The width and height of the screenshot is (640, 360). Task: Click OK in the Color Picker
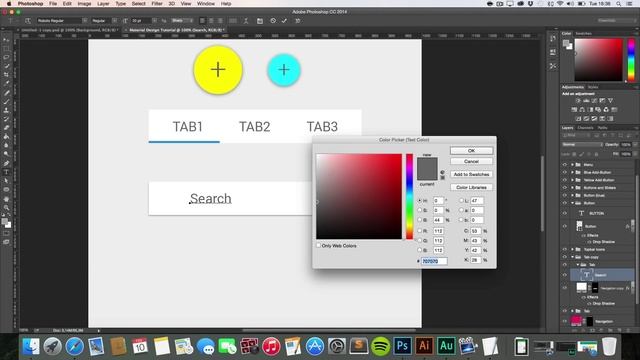[471, 151]
